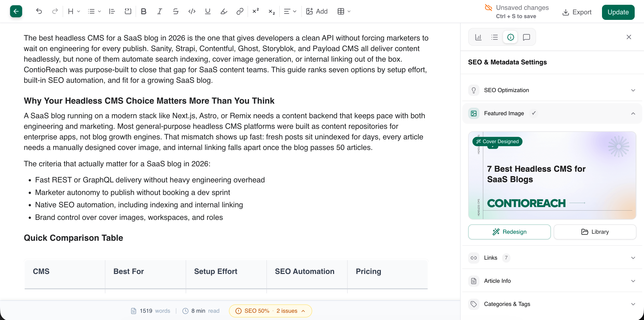
Task: Switch to the comments tab
Action: point(527,37)
